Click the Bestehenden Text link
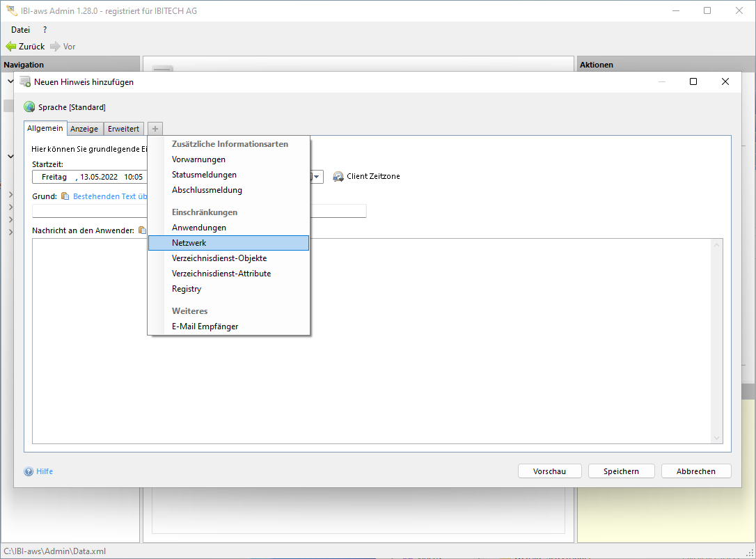756x559 pixels. click(x=110, y=196)
